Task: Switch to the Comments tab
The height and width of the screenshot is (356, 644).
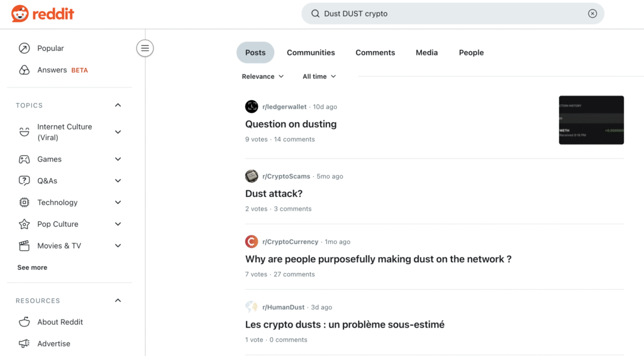Action: click(375, 53)
